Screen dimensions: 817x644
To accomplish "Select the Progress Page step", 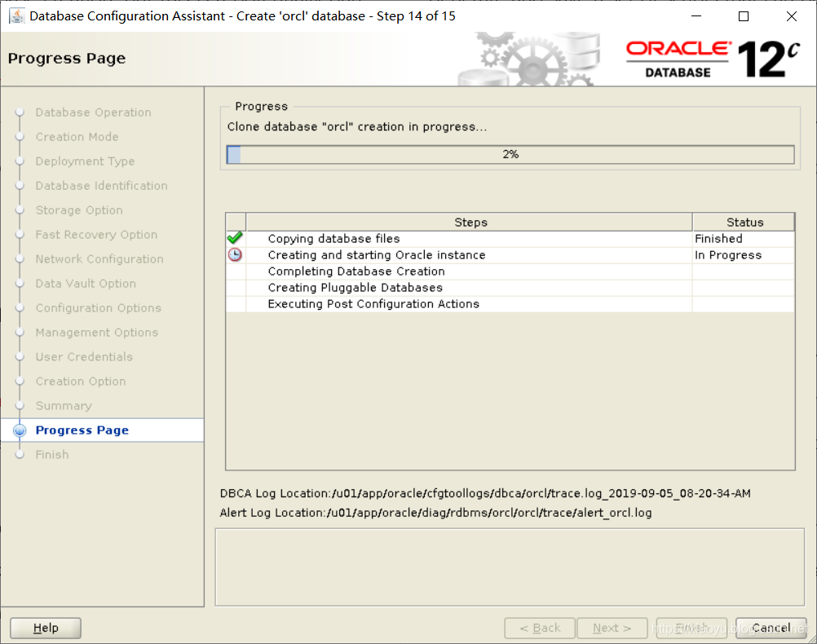I will (102, 430).
